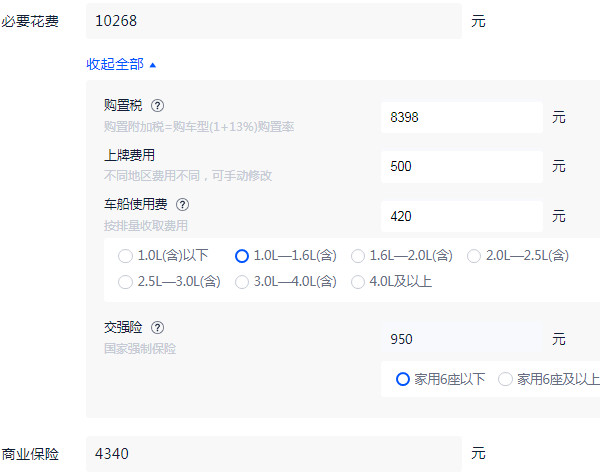Click the 车船使用费 input showing 420
Viewport: 600px width, 474px height.
[x=461, y=216]
